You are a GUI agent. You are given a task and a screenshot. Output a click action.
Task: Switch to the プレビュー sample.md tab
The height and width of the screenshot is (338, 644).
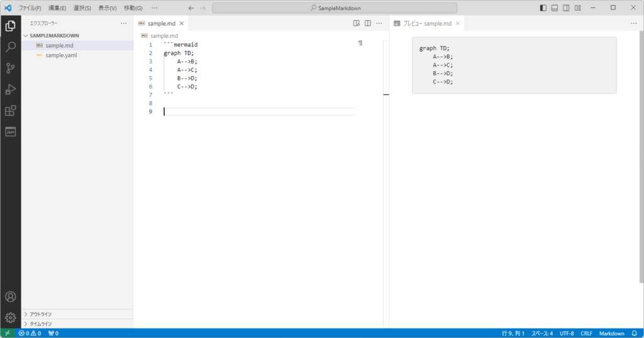(x=427, y=23)
